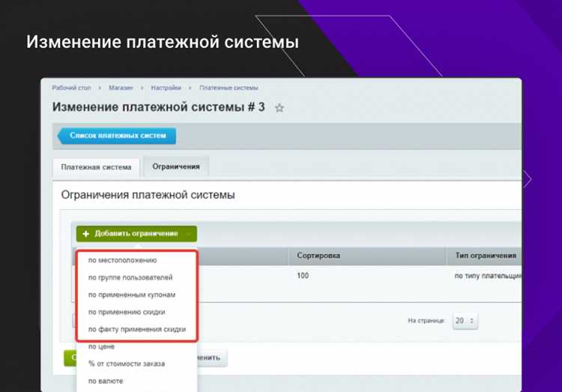
Task: Open 'Настройки' breadcrumb link
Action: click(166, 88)
